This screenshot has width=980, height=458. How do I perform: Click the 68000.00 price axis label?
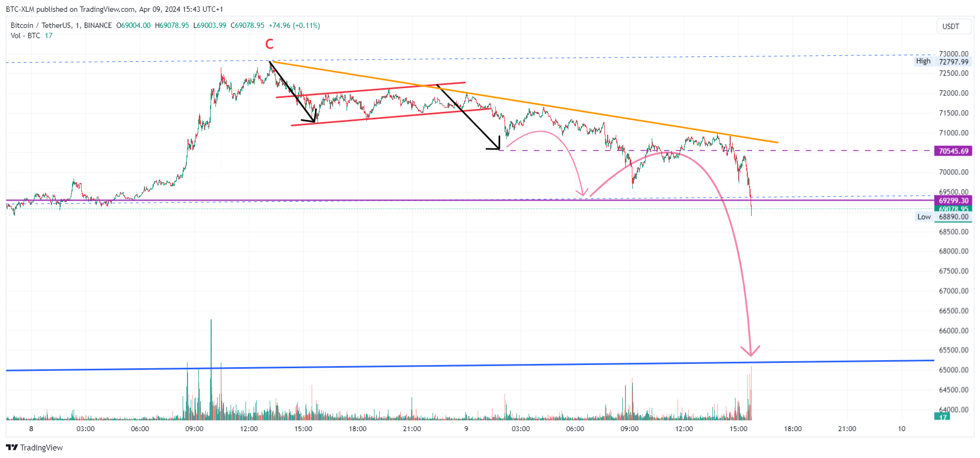coord(953,251)
